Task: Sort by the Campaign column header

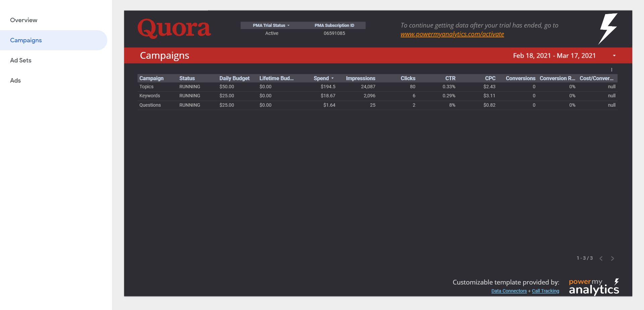Action: tap(151, 78)
